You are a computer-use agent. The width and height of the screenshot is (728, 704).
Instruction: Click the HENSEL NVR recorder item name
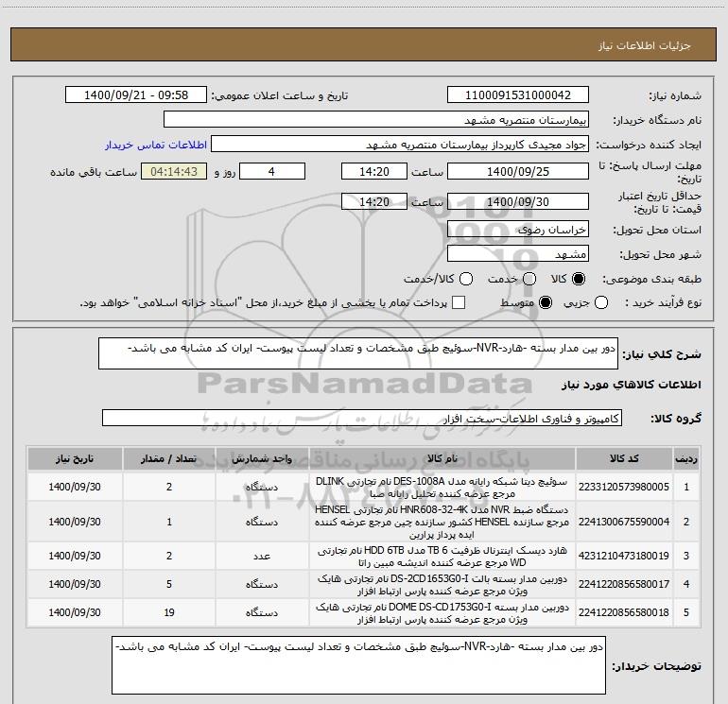point(442,522)
